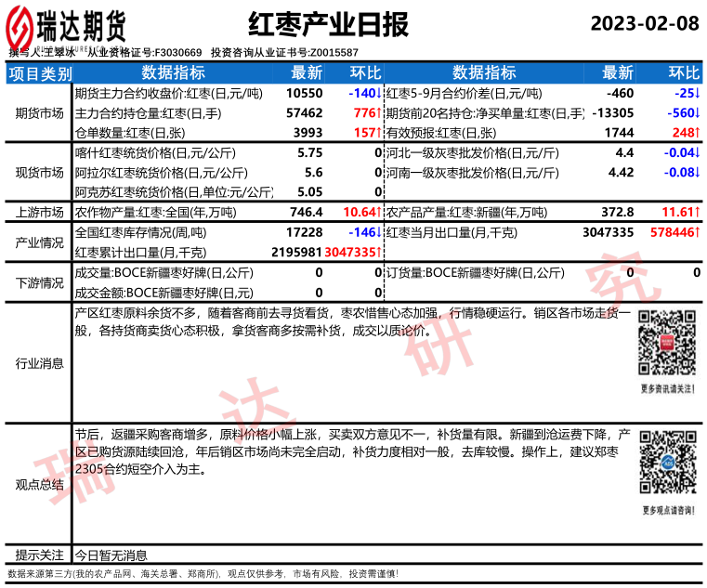Click the right-side 环比 column header
Screen dimensions: 707x588
coord(684,72)
